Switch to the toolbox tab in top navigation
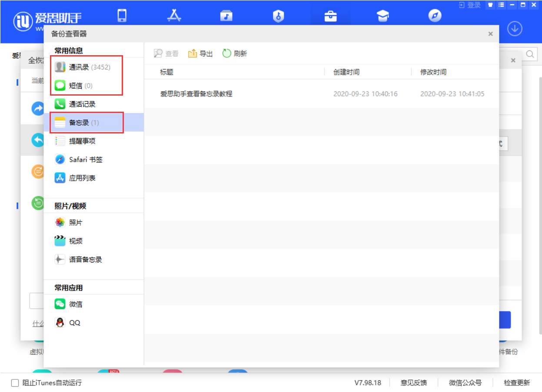The image size is (542, 392). point(330,15)
